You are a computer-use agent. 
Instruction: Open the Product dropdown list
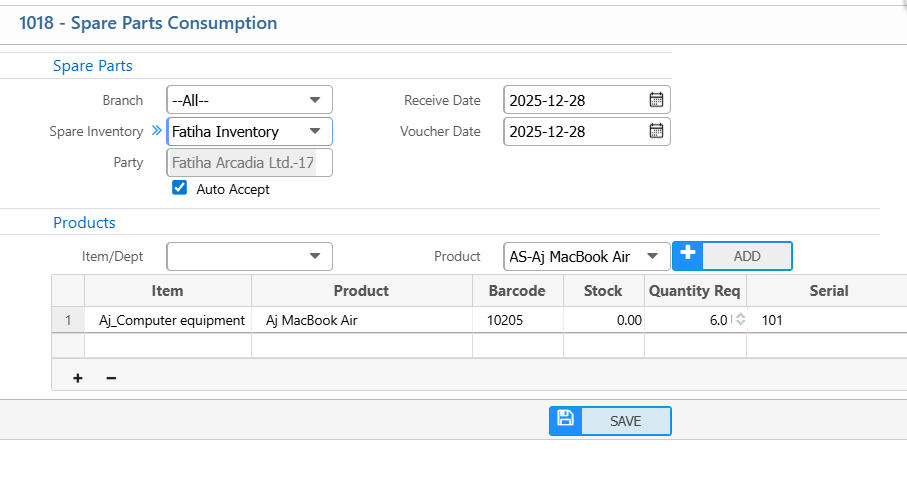pyautogui.click(x=653, y=256)
